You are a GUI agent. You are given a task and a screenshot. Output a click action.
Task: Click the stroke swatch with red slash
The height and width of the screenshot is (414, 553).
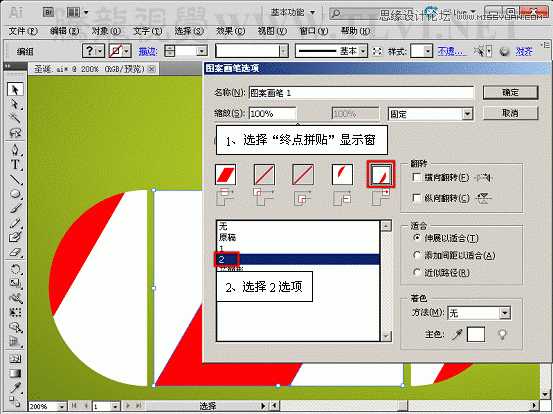[x=115, y=51]
